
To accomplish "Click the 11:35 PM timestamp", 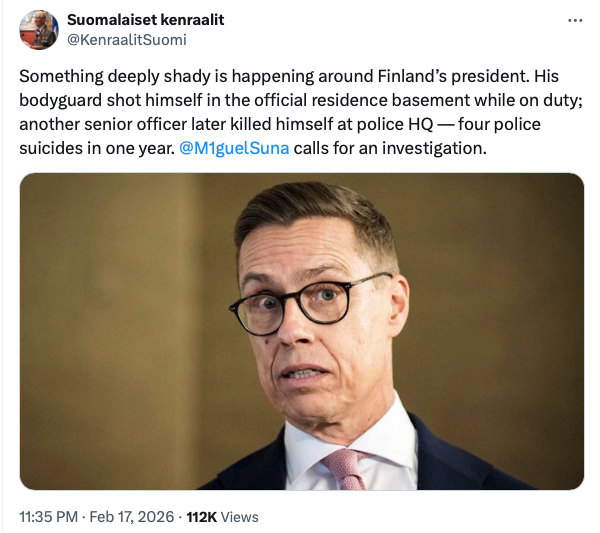I will pyautogui.click(x=48, y=517).
